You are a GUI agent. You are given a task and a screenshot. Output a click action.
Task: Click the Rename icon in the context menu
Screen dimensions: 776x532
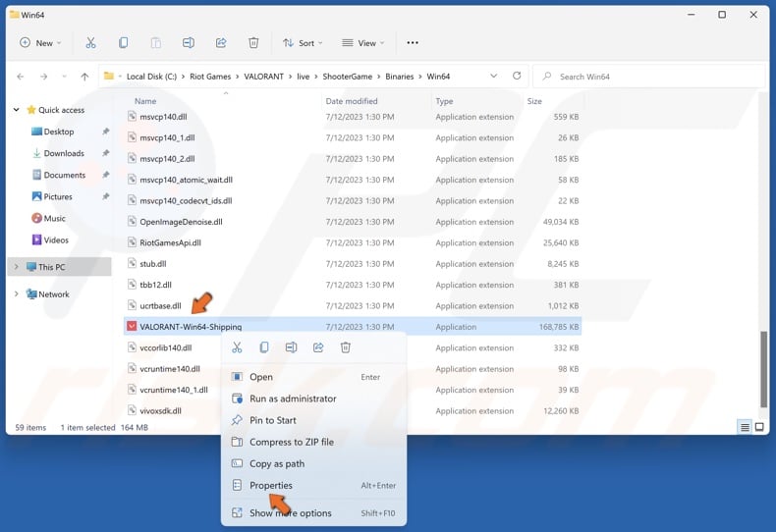pos(291,347)
